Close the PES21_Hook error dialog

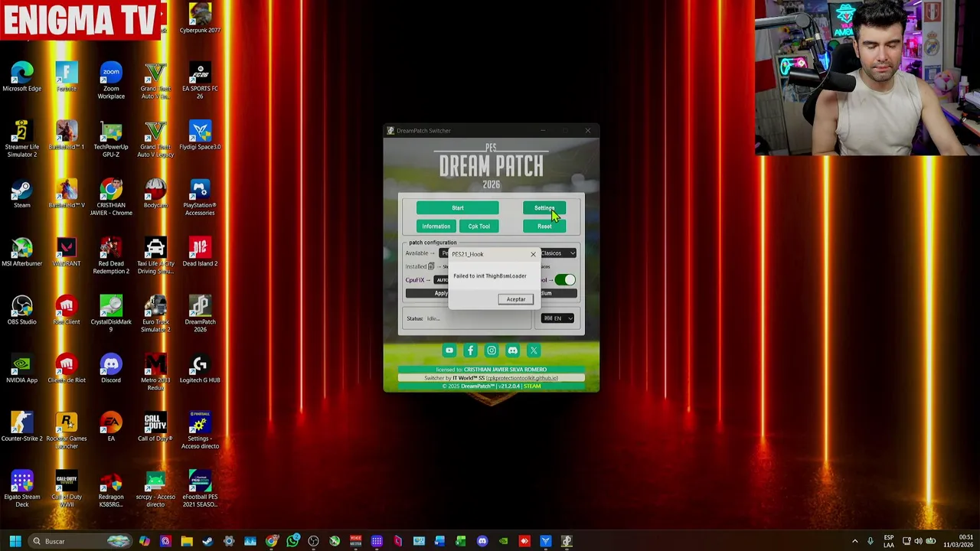coord(533,254)
